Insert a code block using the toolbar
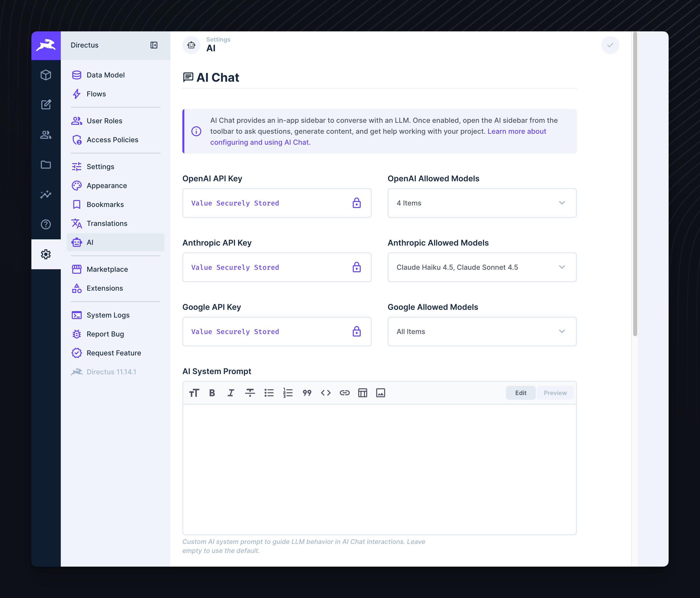This screenshot has height=598, width=700. (326, 393)
